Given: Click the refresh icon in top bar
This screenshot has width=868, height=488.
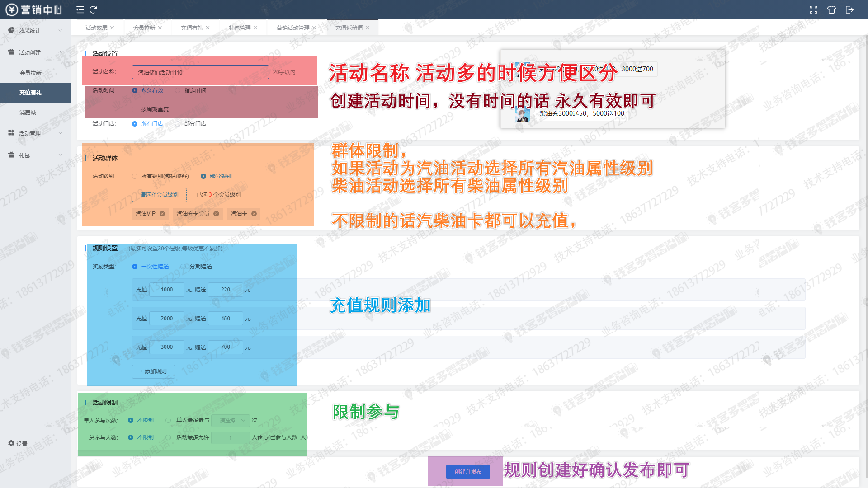Looking at the screenshot, I should (x=93, y=9).
